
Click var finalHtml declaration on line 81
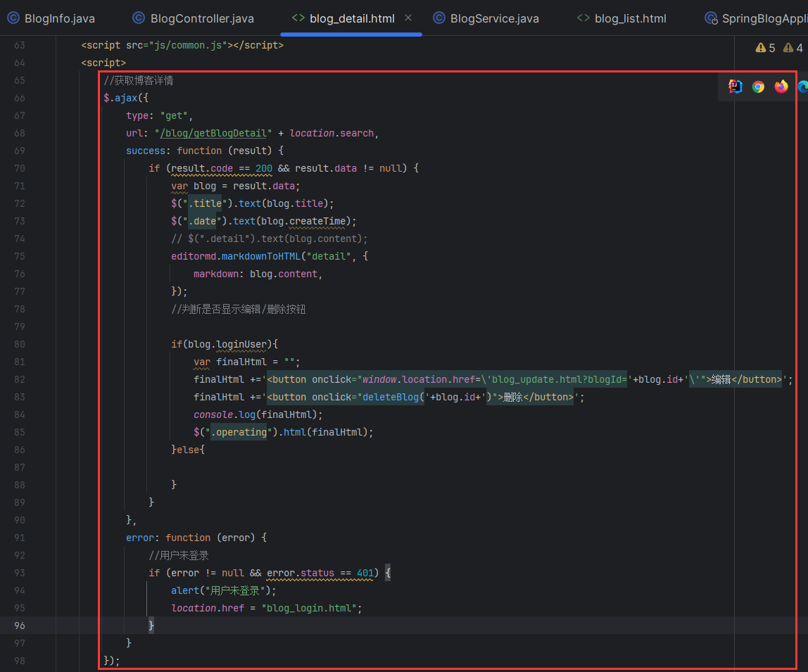tap(247, 362)
